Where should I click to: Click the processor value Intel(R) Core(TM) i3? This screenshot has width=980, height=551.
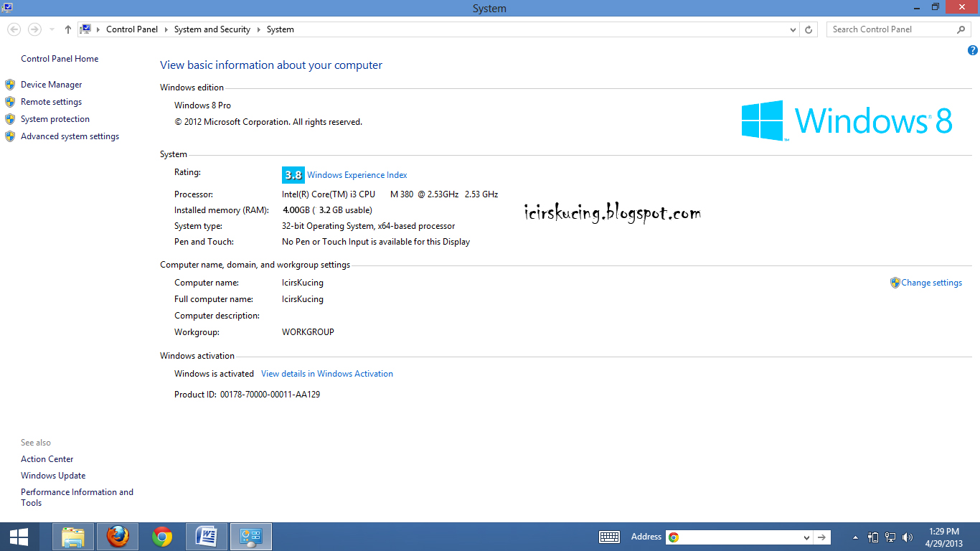click(x=390, y=194)
